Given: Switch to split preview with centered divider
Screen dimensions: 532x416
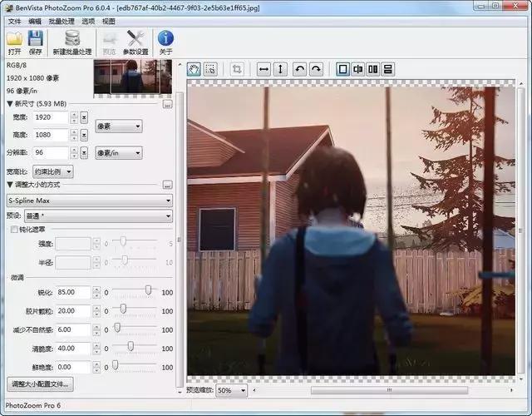Looking at the screenshot, I should (357, 69).
